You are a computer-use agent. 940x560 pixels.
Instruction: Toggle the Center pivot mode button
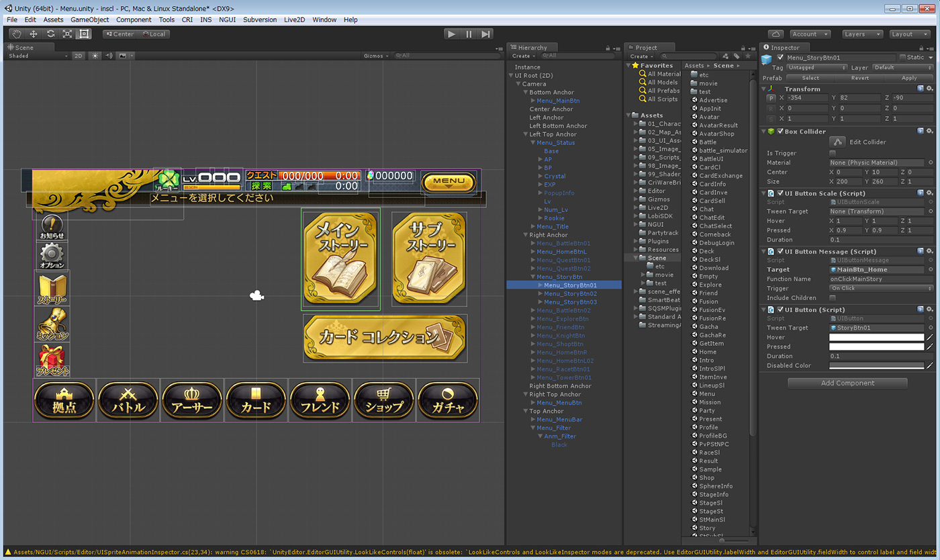tap(120, 34)
